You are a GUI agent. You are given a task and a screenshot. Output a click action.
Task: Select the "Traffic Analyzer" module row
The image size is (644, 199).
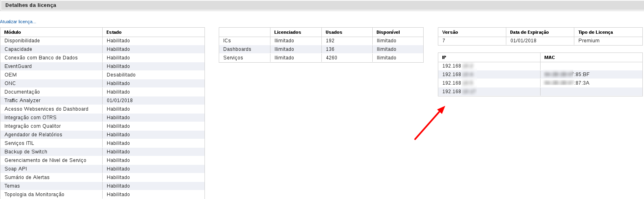22,101
